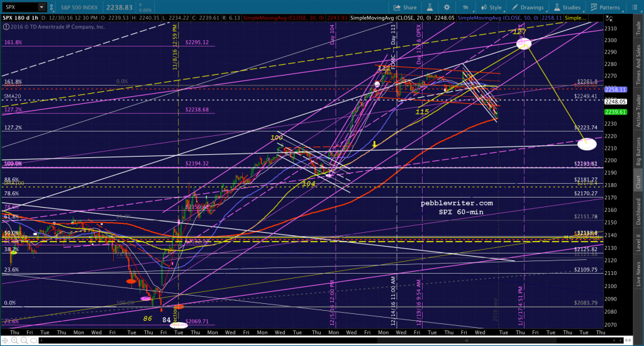The image size is (644, 346).
Task: Switch to the Level II side tab
Action: tap(639, 242)
